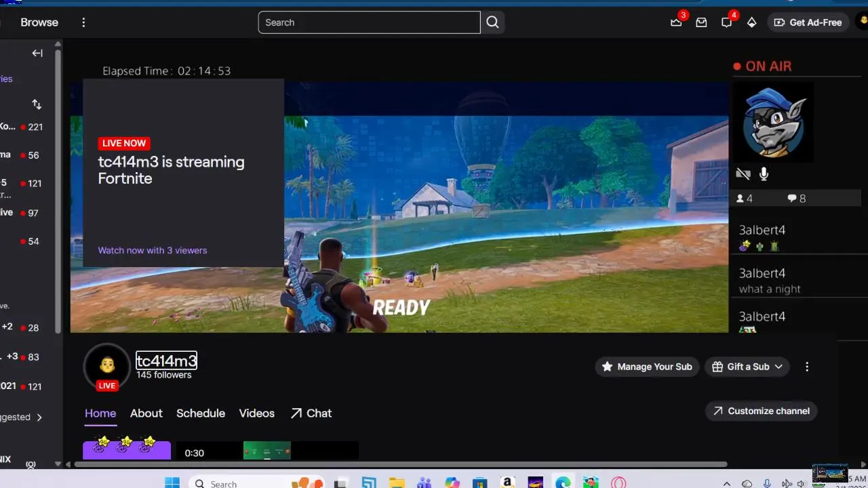
Task: Open Copilot from the taskbar
Action: (x=452, y=483)
